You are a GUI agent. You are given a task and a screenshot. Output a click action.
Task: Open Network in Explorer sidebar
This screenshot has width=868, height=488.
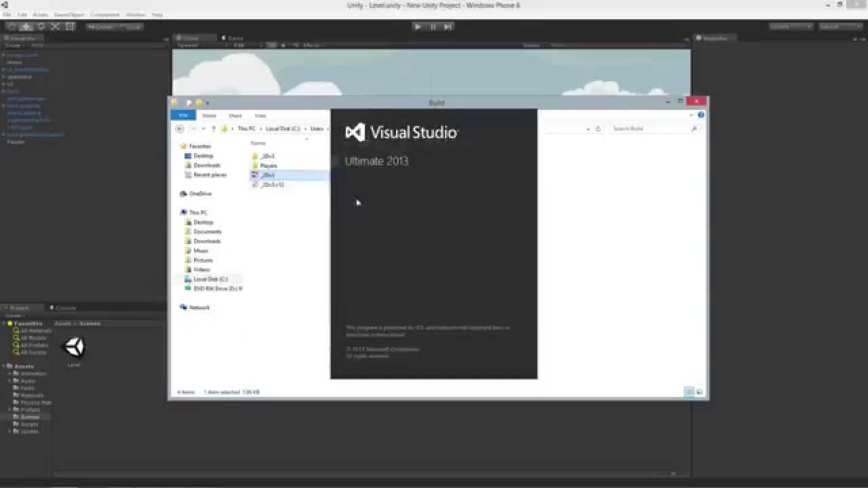pyautogui.click(x=195, y=308)
